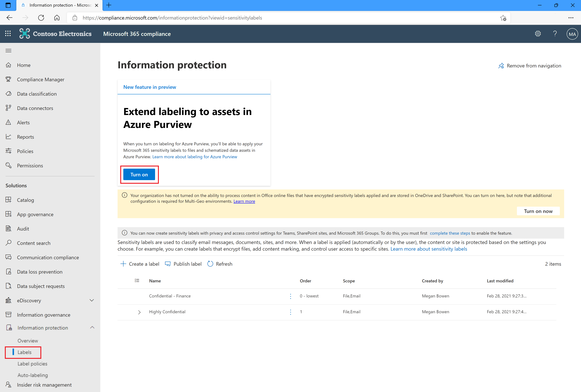Click the Turn on now button
Viewport: 581px width, 392px height.
[x=538, y=211]
